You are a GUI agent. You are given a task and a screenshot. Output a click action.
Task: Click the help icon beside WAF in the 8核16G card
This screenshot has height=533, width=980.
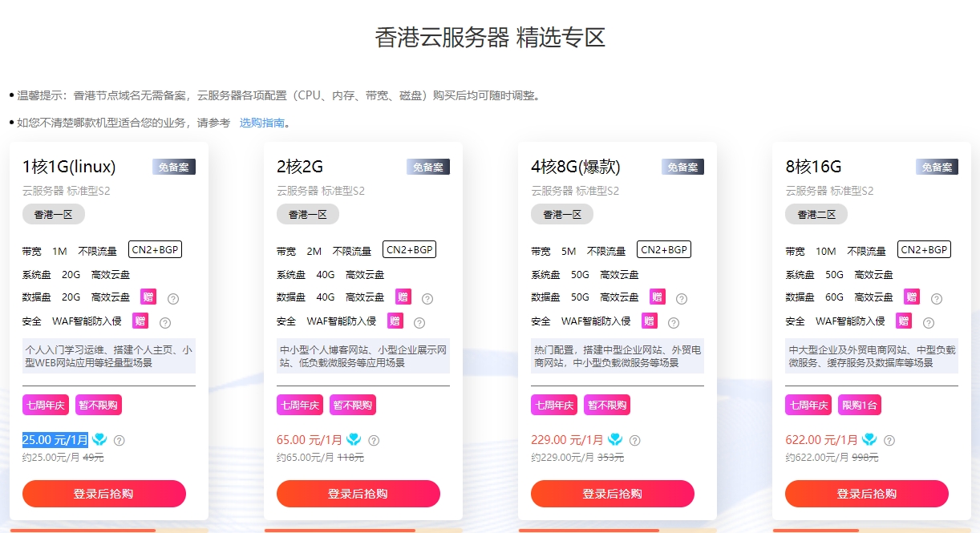click(929, 323)
